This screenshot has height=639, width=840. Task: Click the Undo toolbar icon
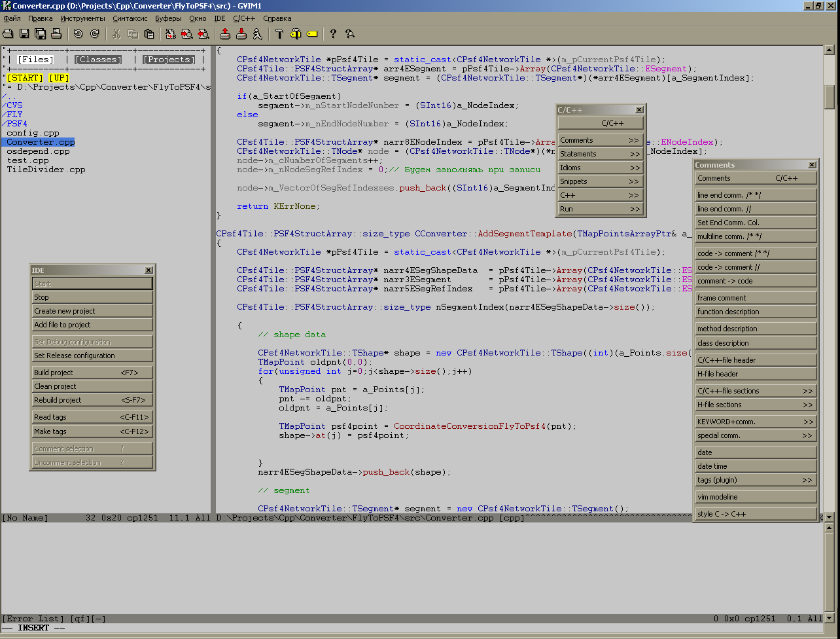(78, 33)
